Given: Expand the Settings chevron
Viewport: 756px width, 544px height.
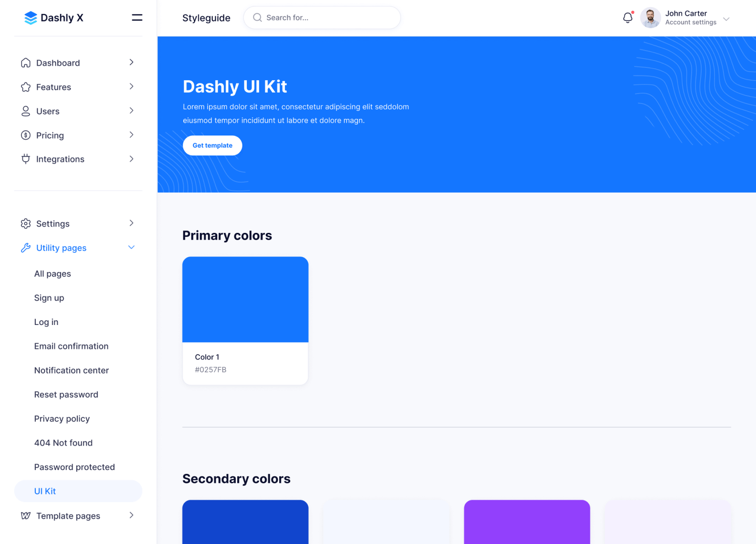Looking at the screenshot, I should pyautogui.click(x=131, y=223).
